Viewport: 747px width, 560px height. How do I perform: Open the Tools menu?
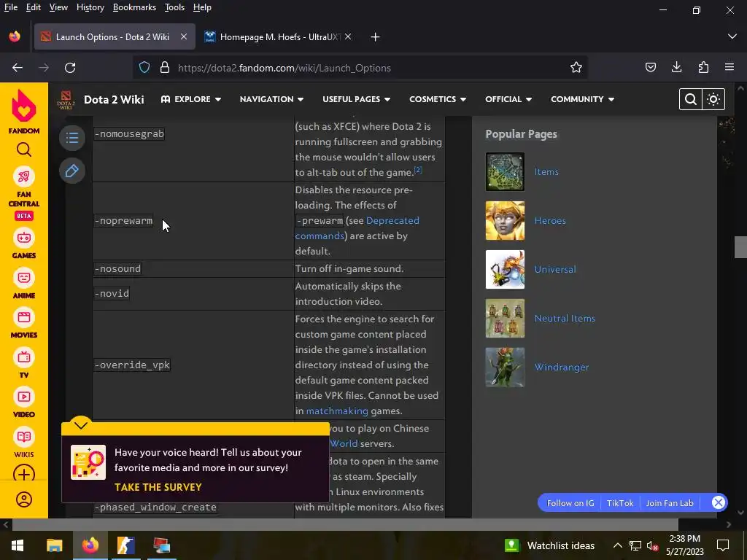[x=174, y=7]
